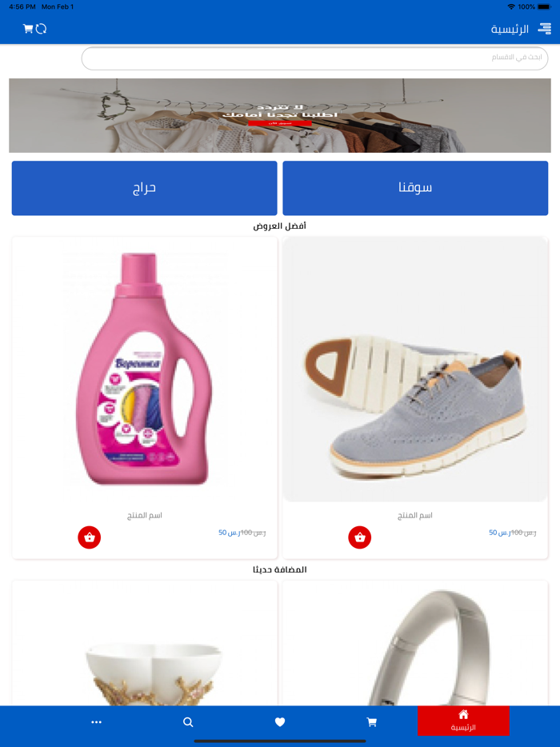Add the gray shoe to basket
This screenshot has height=747, width=560.
(359, 537)
